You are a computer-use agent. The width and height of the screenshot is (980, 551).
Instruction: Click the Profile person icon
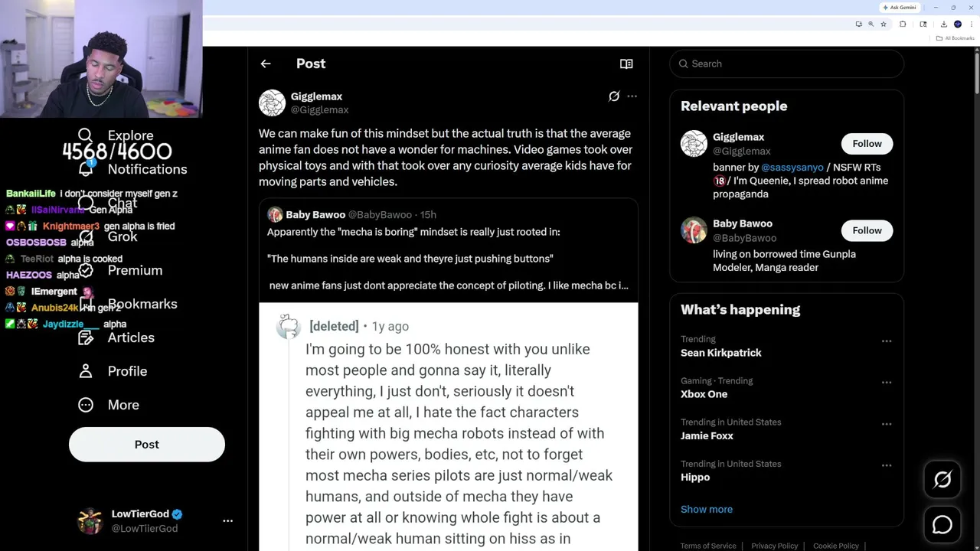pos(85,371)
